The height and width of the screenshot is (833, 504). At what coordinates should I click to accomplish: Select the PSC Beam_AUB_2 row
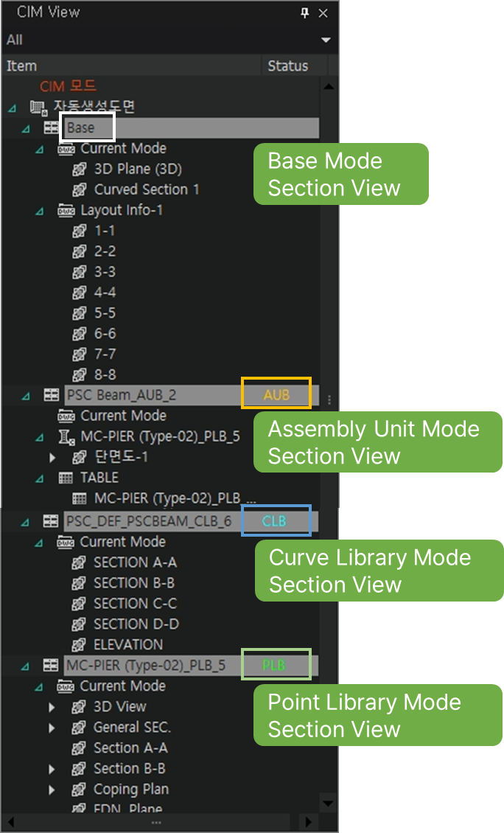[192, 395]
